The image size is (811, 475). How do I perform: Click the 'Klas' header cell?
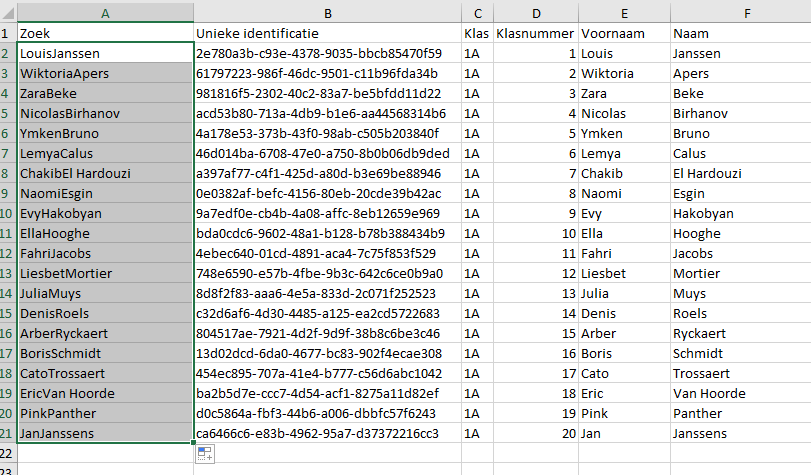[x=477, y=33]
